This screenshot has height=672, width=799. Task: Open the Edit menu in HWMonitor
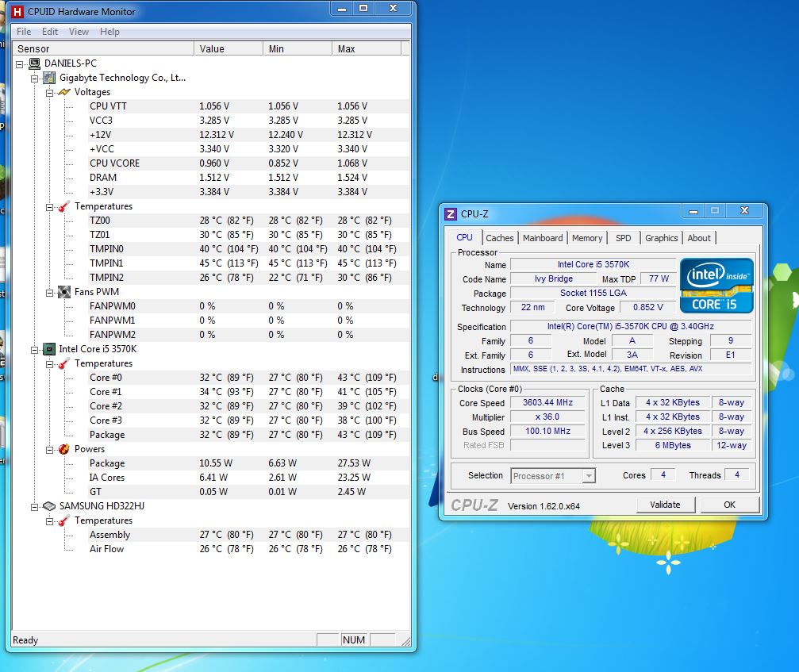[50, 32]
